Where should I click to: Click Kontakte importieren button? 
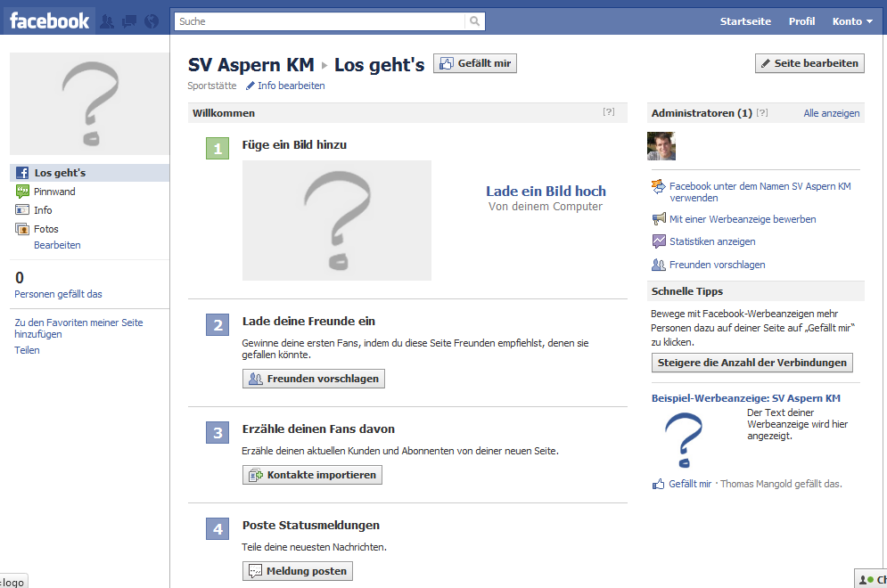[312, 475]
